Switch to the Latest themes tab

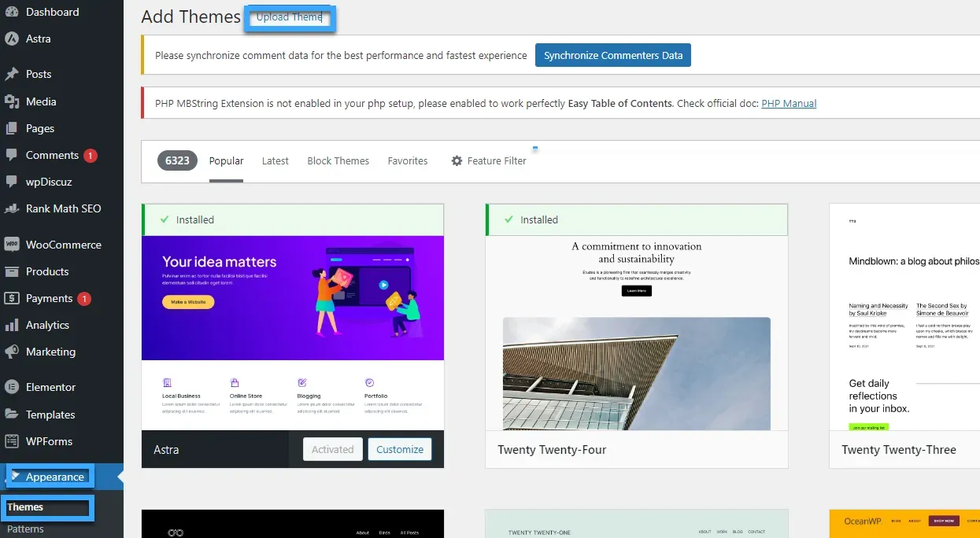click(x=275, y=160)
